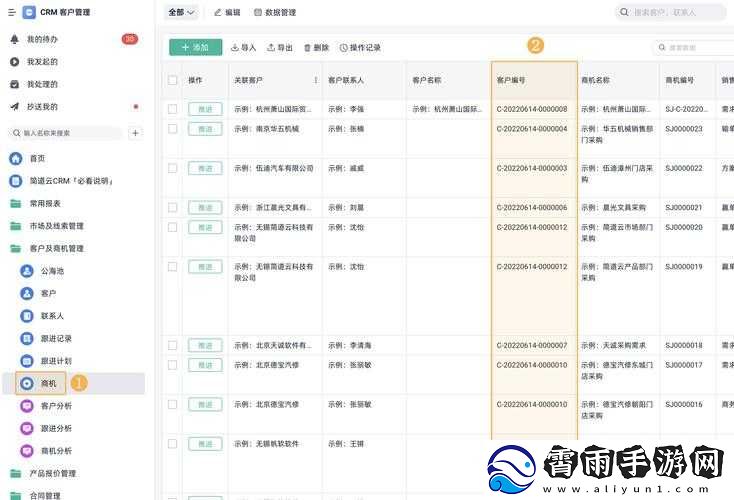Click the 操作 column header

(x=195, y=81)
